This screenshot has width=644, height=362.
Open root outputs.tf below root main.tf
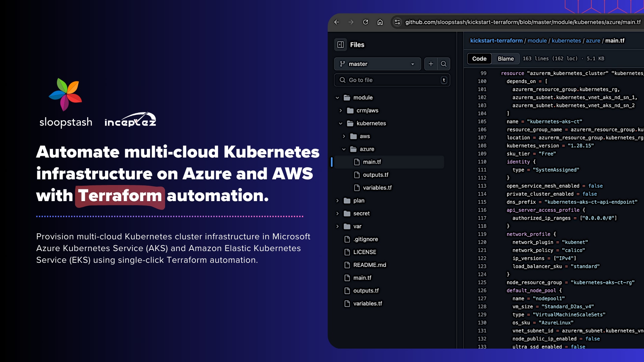[366, 291]
